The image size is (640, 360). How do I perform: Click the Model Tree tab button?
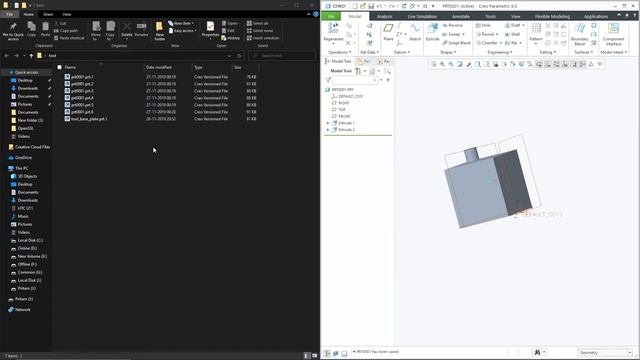pyautogui.click(x=338, y=61)
